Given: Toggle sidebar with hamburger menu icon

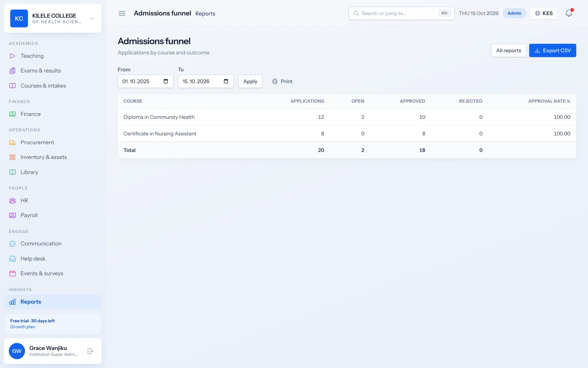Looking at the screenshot, I should [122, 13].
